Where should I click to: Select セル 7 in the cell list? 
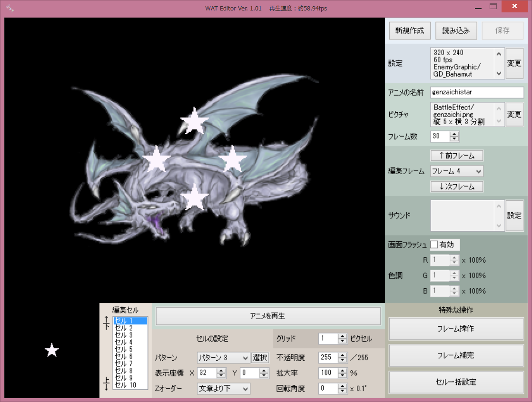tap(130, 363)
